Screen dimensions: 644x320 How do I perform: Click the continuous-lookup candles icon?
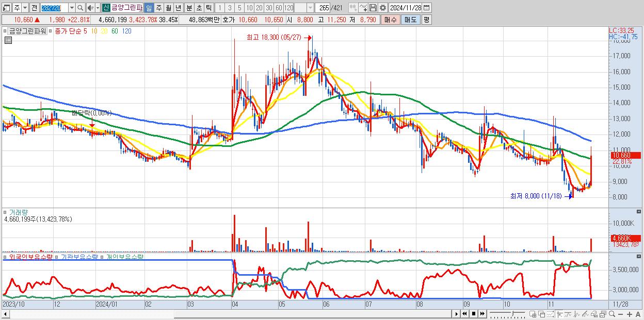(353, 8)
